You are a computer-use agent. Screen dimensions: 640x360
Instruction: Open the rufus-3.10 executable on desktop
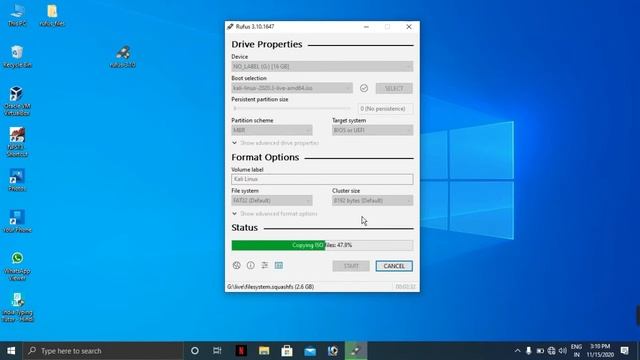123,56
